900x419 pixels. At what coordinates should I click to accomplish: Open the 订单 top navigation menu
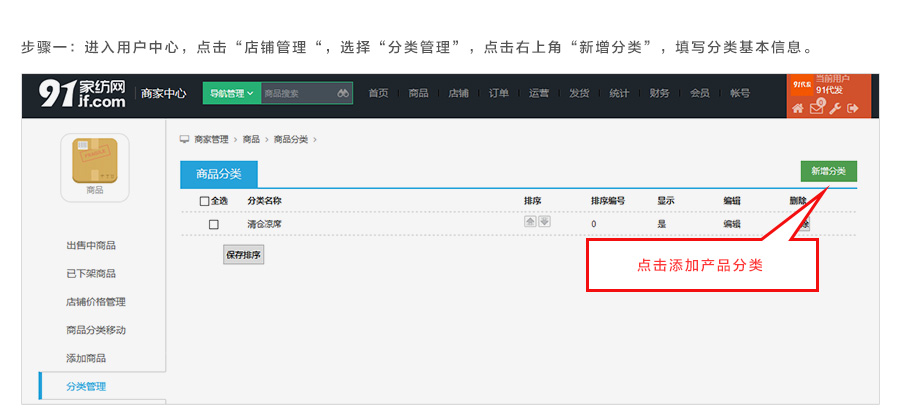click(x=499, y=93)
